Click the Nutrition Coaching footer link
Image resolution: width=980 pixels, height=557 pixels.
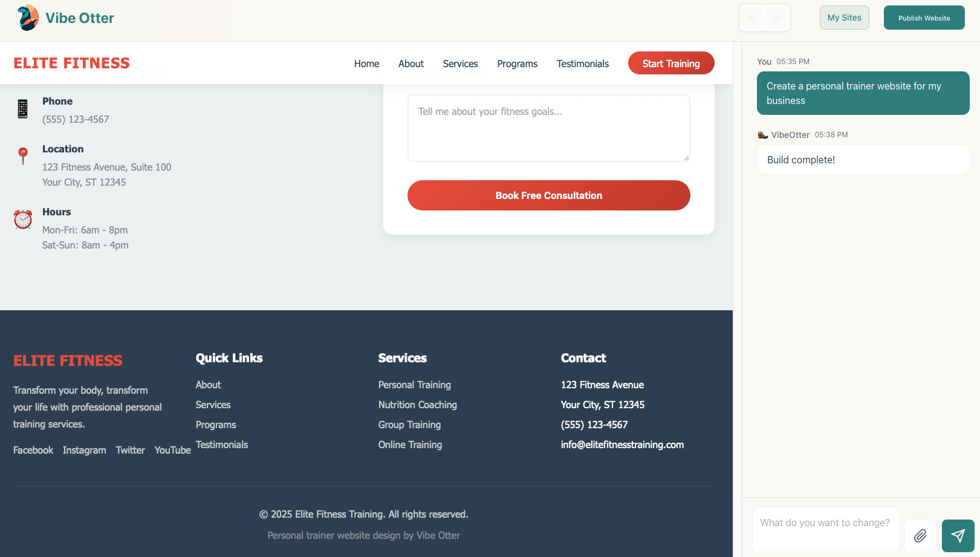[x=417, y=405]
